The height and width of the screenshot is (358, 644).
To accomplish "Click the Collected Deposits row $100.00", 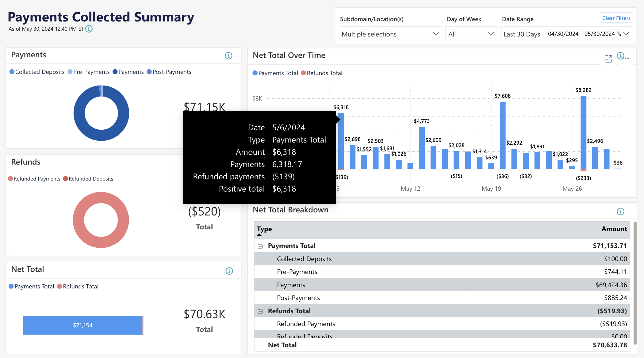I will pyautogui.click(x=442, y=259).
